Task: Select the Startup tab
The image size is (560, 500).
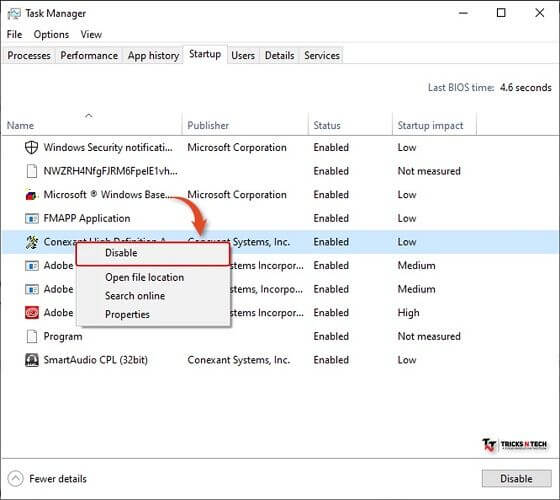Action: point(205,54)
